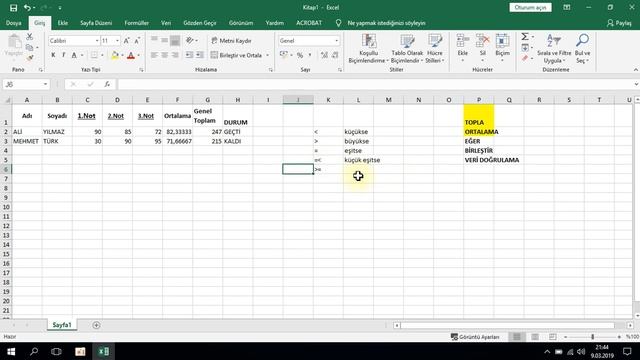Screen dimensions: 640x360
Task: Undo the last action
Action: click(x=27, y=8)
